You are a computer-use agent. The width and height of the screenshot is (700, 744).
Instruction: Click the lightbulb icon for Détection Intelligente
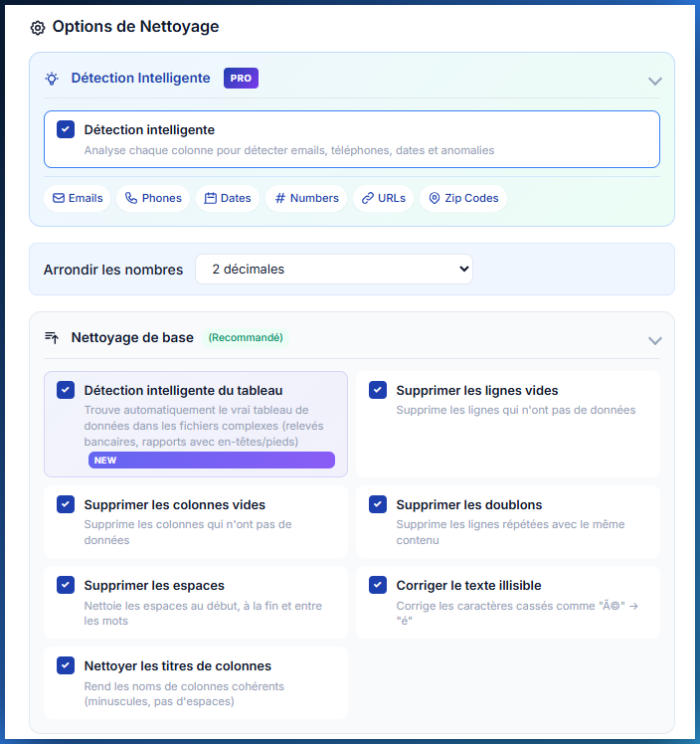click(52, 79)
